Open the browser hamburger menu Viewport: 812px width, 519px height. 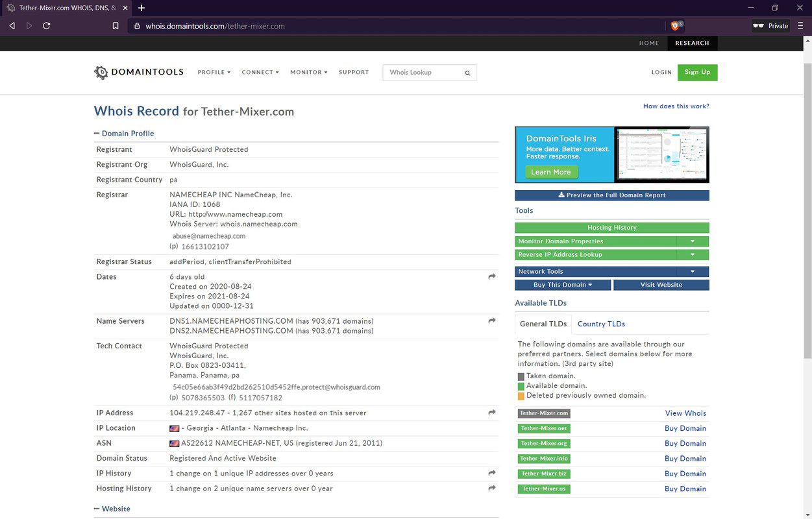(x=800, y=26)
